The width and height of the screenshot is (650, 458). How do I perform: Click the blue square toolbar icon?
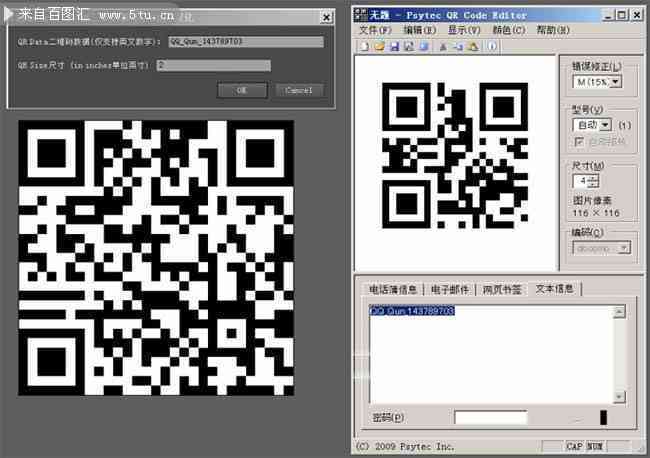coord(424,46)
